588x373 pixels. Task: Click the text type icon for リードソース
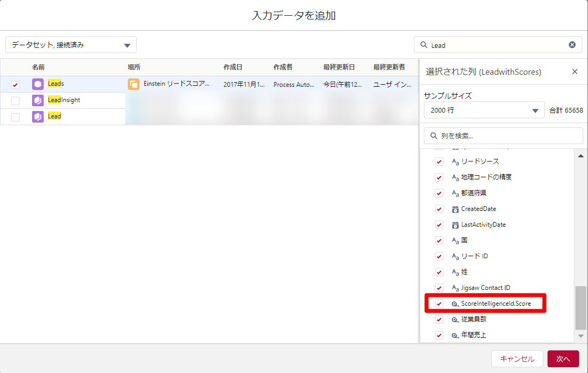(455, 162)
